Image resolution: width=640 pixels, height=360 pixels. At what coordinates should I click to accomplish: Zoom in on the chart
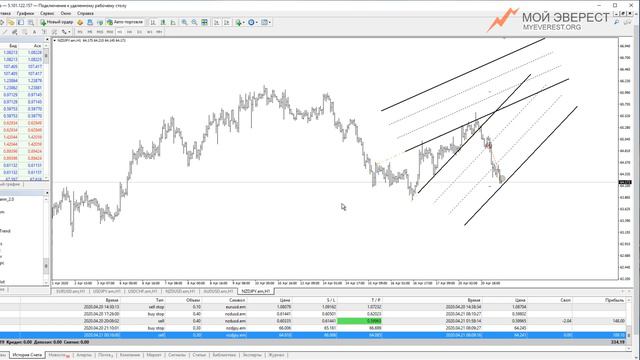click(184, 22)
